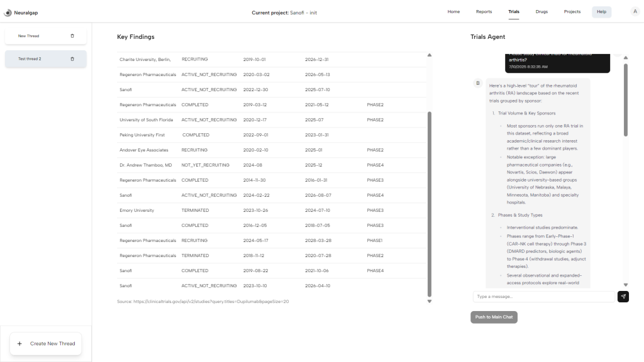Click NOT_YET_RECRUITING status cell
Image resolution: width=644 pixels, height=362 pixels.
click(206, 165)
